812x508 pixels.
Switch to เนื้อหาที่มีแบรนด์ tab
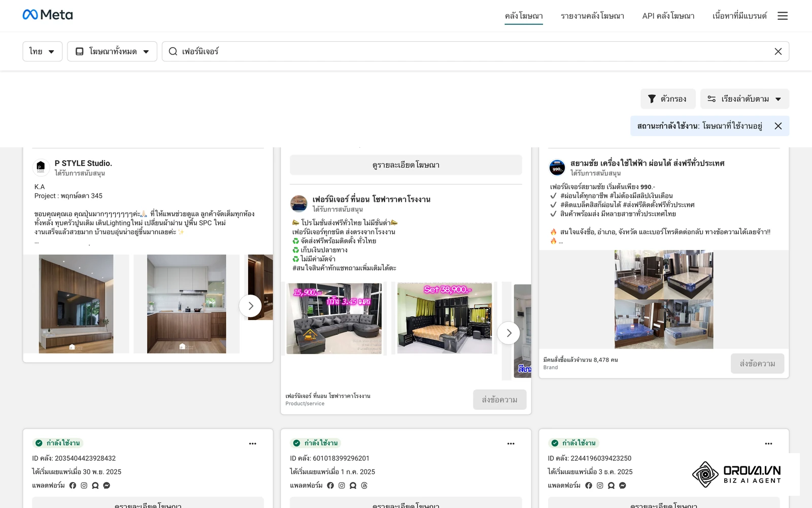coord(739,16)
